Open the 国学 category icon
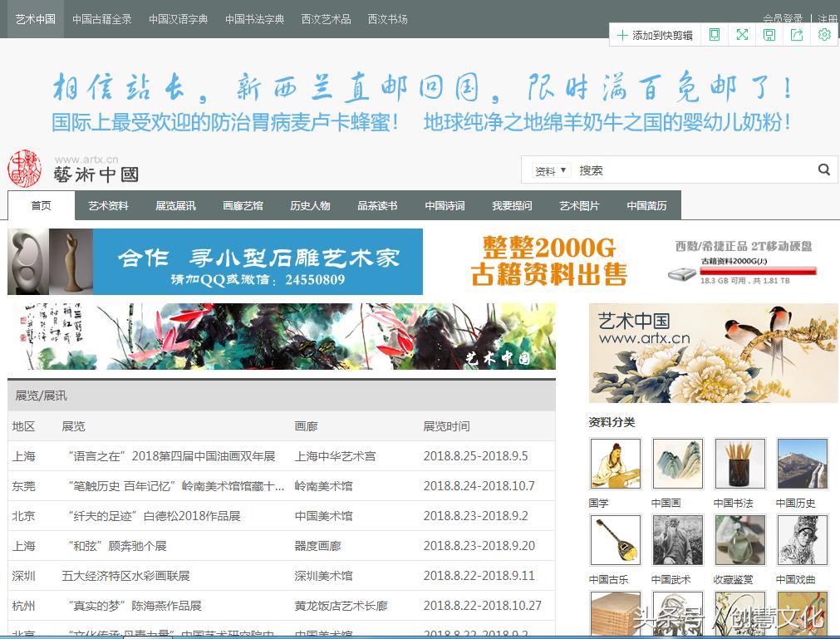This screenshot has height=639, width=840. coord(616,465)
